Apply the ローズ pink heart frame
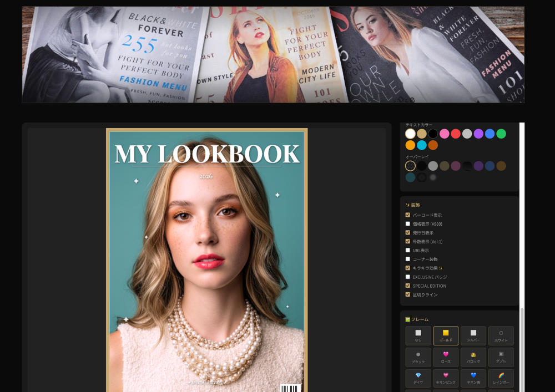Screen dimensions: 555x392 (446, 357)
